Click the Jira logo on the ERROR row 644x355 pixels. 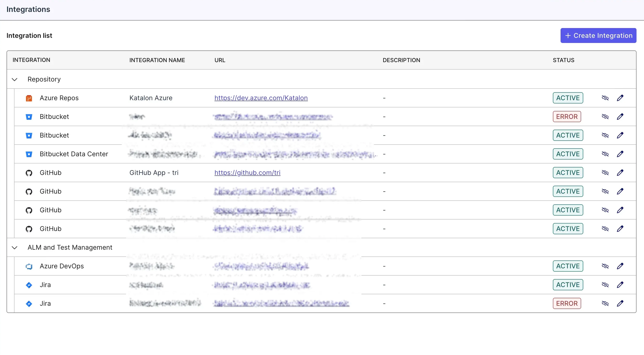pos(29,304)
